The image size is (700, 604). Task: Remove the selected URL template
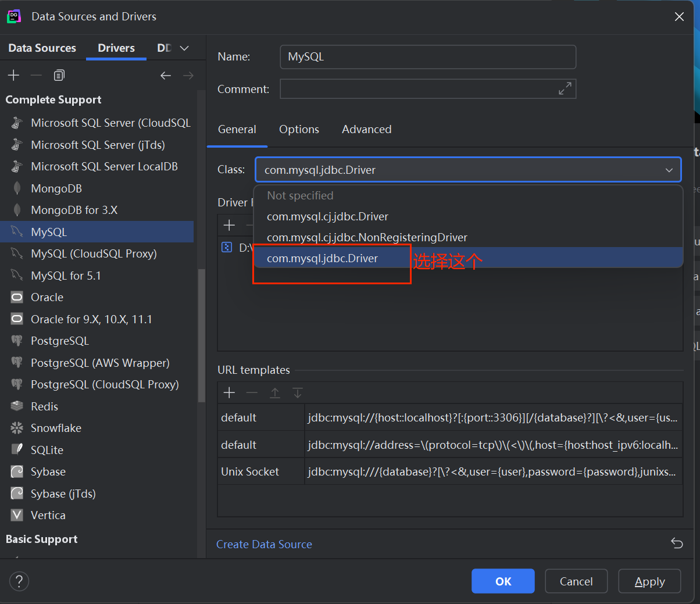pos(252,393)
